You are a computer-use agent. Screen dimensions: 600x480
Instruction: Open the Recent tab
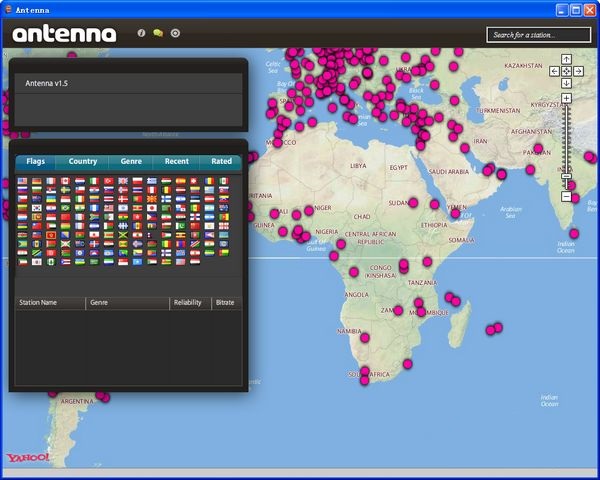click(x=176, y=161)
